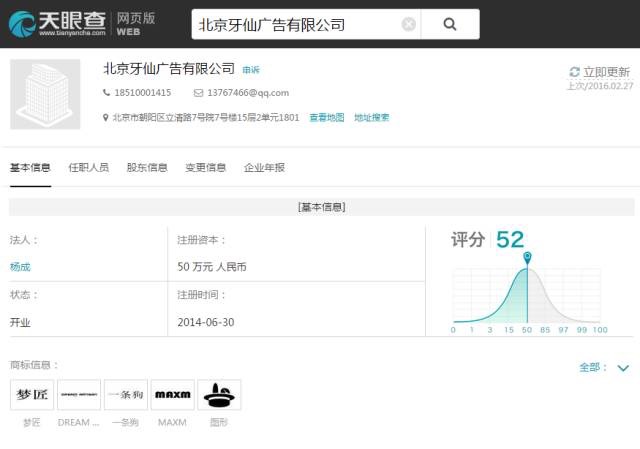Switch to the 股东信息 tab
The height and width of the screenshot is (449, 640).
pos(147,168)
